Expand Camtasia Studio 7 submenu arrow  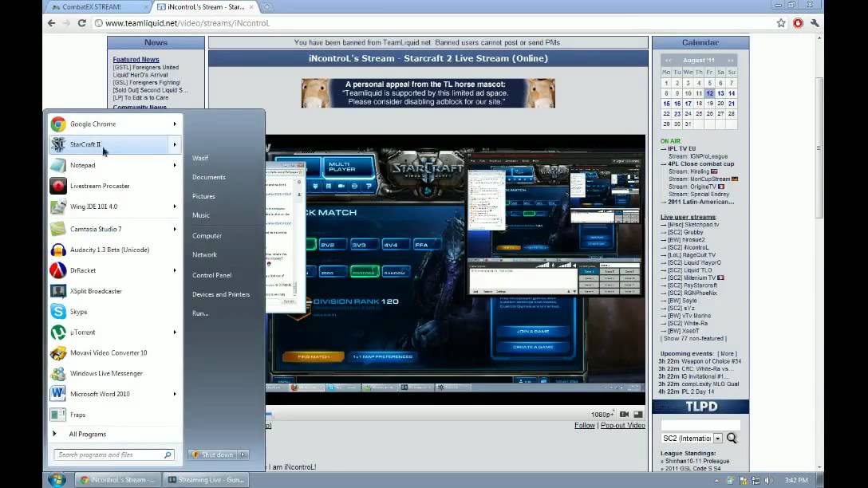click(175, 229)
